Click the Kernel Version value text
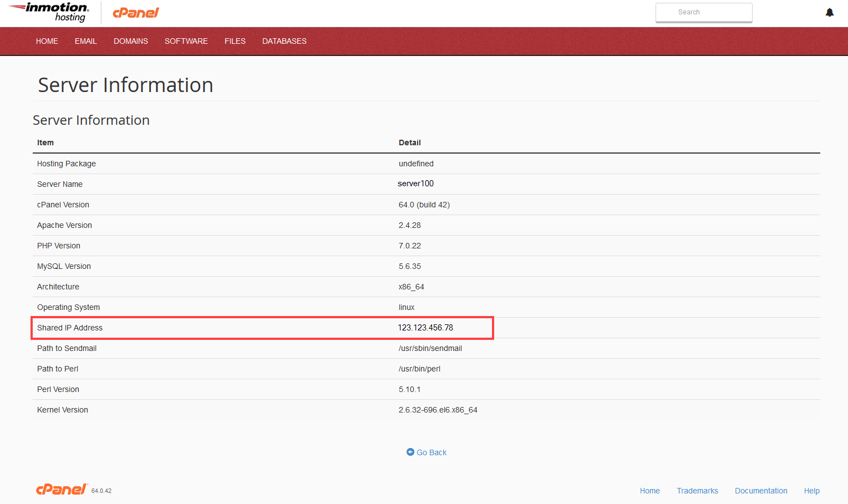The height and width of the screenshot is (504, 848). (x=438, y=410)
